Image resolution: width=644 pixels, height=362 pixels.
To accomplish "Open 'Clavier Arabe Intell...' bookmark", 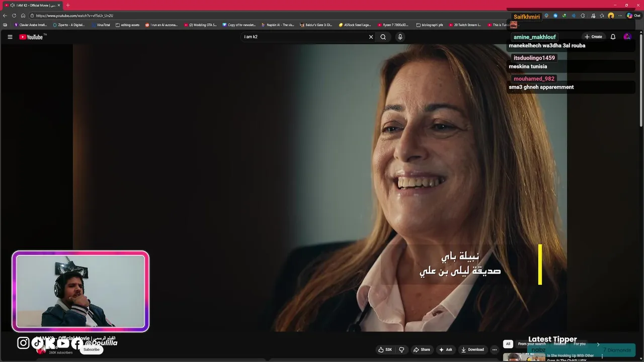I will coord(31,25).
